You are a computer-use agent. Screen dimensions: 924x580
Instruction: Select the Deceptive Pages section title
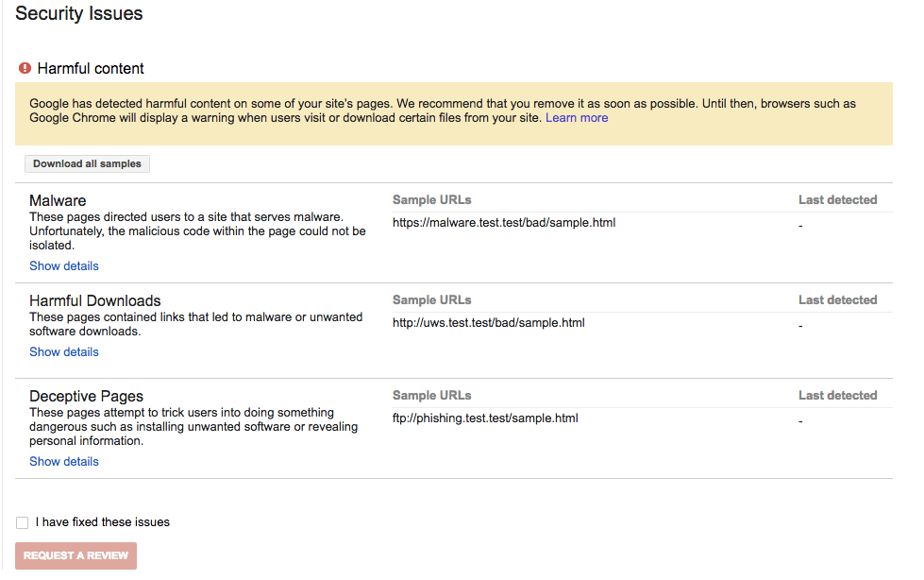tap(86, 396)
